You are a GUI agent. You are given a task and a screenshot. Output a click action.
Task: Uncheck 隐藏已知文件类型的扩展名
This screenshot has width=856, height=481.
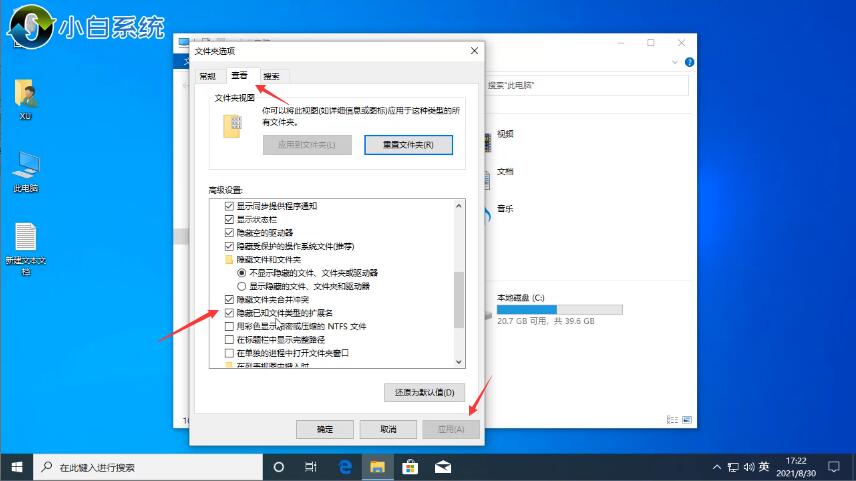(x=229, y=313)
